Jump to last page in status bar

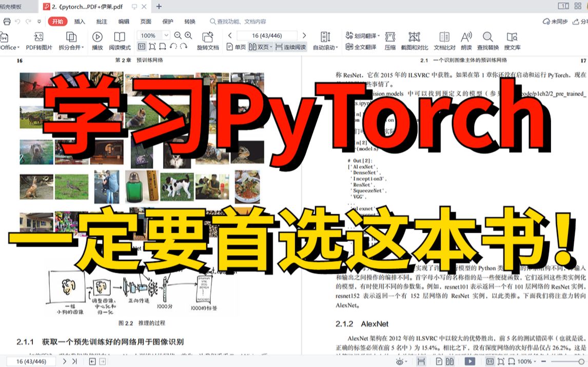[74, 361]
